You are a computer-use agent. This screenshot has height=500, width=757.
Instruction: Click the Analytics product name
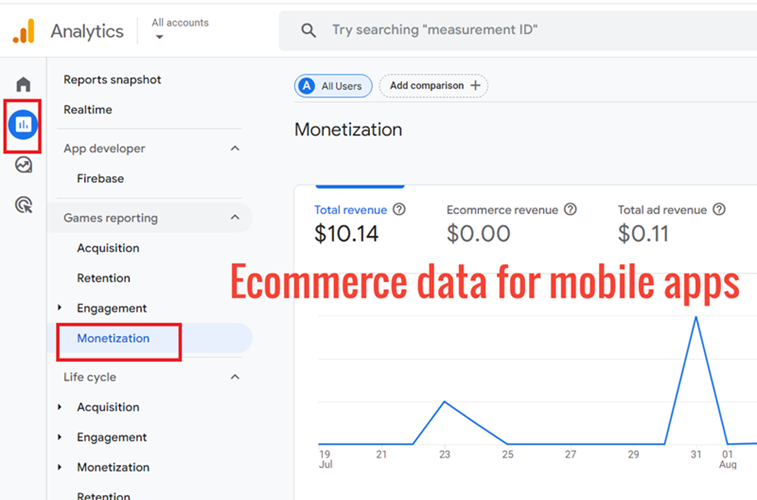(x=87, y=31)
